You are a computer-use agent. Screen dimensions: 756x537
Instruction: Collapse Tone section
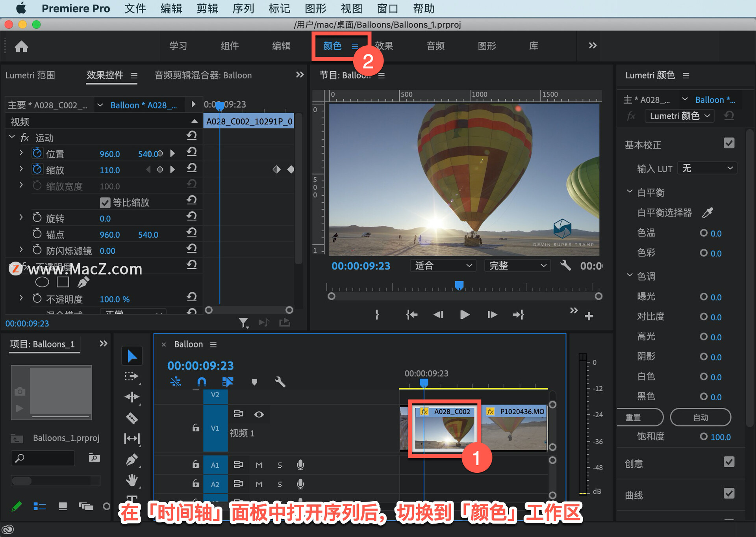[629, 275]
